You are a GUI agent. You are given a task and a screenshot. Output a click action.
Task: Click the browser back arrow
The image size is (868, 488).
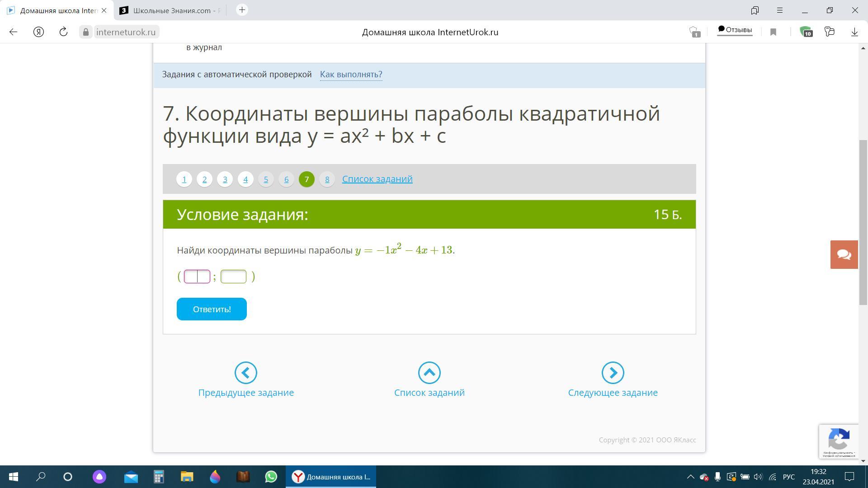pyautogui.click(x=13, y=32)
